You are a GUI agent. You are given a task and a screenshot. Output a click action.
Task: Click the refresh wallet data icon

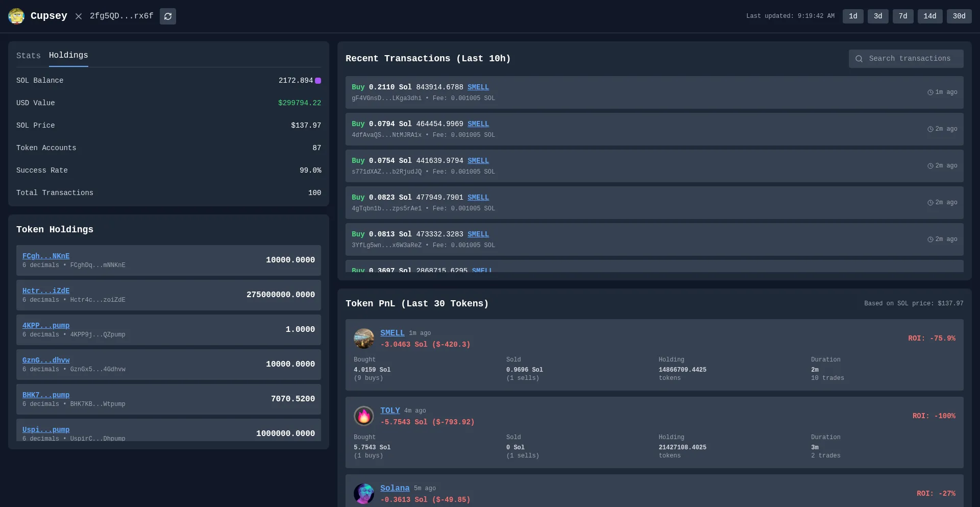[167, 16]
